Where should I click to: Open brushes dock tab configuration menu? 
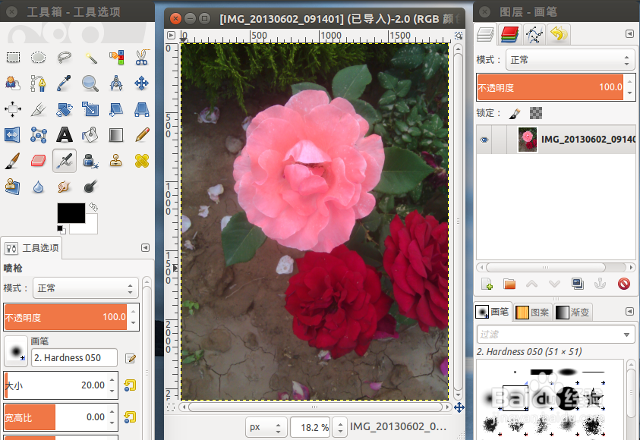pyautogui.click(x=629, y=312)
